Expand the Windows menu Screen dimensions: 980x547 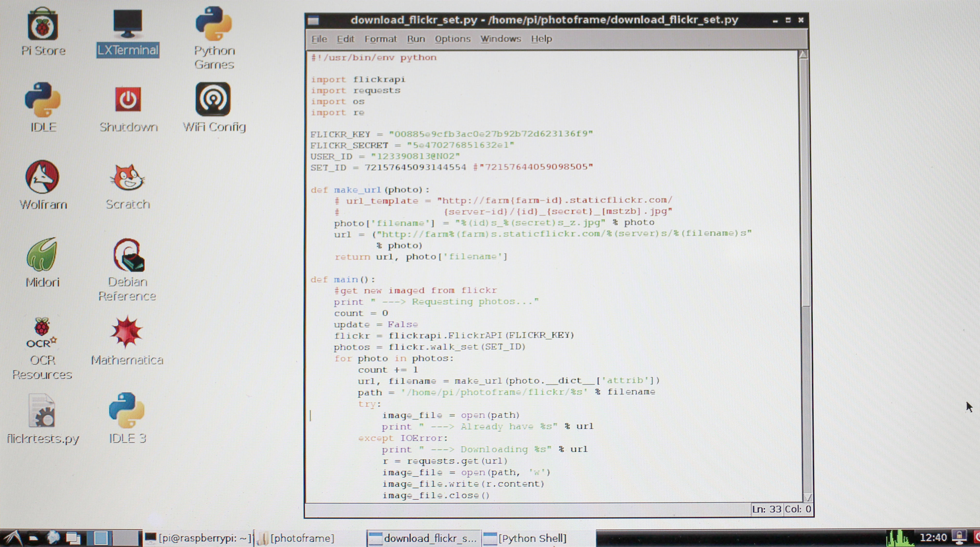pos(500,39)
